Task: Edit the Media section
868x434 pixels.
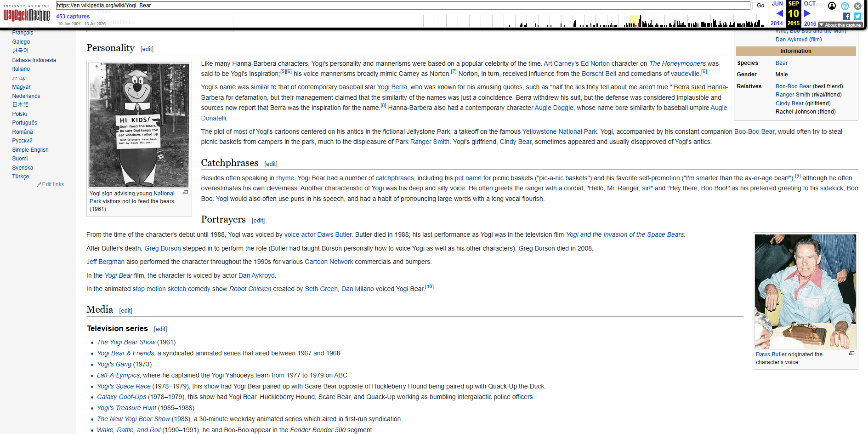Action: click(x=125, y=311)
